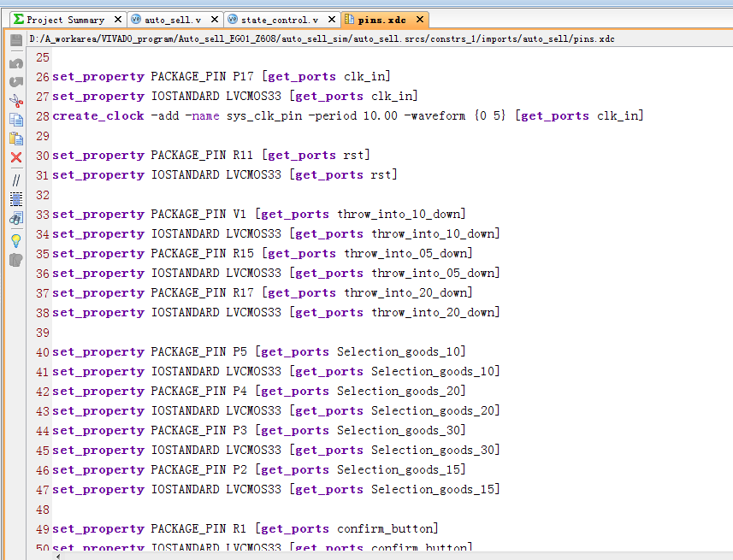Open the state_control.v tab
This screenshot has width=733, height=560.
[x=280, y=20]
